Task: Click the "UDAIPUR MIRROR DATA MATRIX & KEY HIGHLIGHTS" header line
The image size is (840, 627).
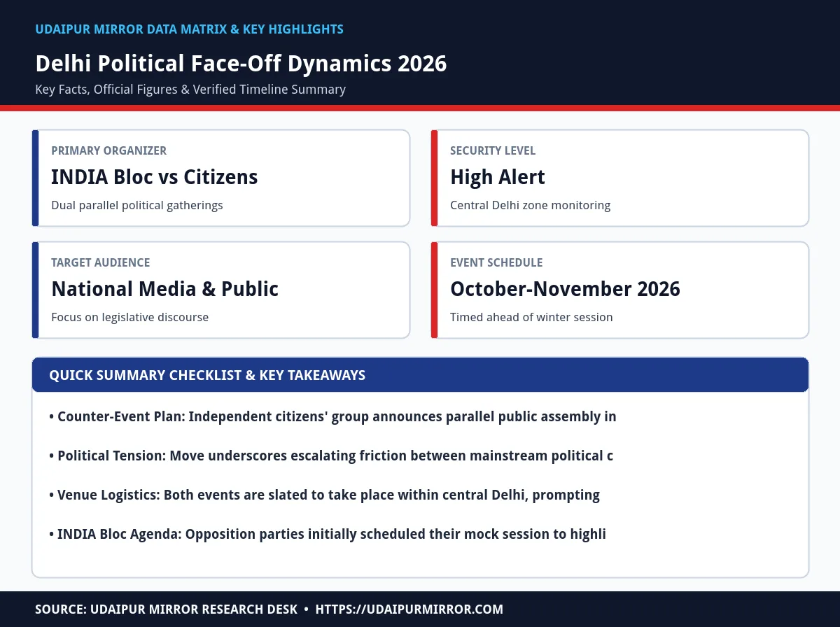Action: pyautogui.click(x=189, y=29)
